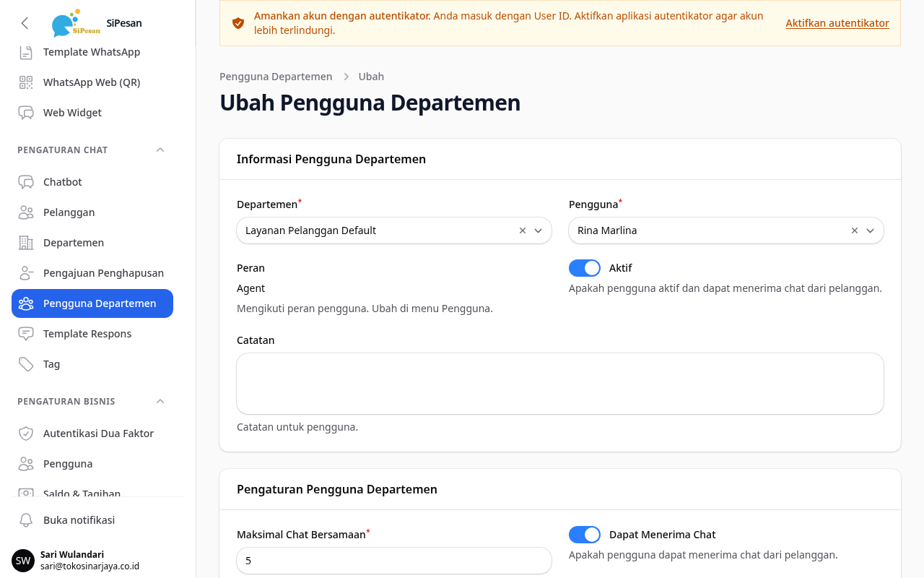924x578 pixels.
Task: Open the Pengguna menu under Pengaturan Bisnis
Action: [92, 464]
